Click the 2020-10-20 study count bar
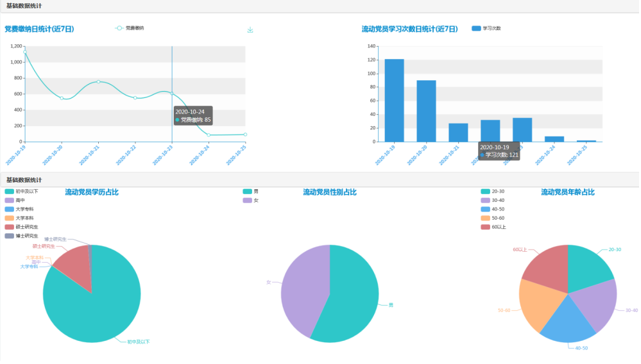The image size is (641, 364). [x=426, y=111]
